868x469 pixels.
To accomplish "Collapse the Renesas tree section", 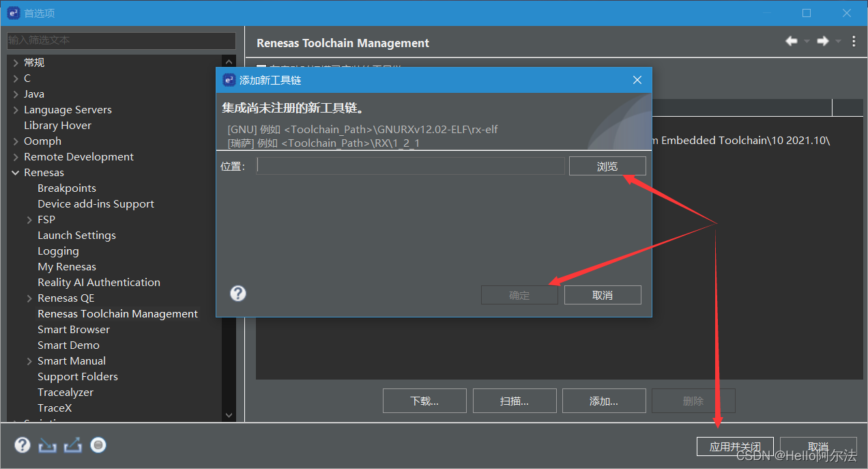I will point(15,172).
